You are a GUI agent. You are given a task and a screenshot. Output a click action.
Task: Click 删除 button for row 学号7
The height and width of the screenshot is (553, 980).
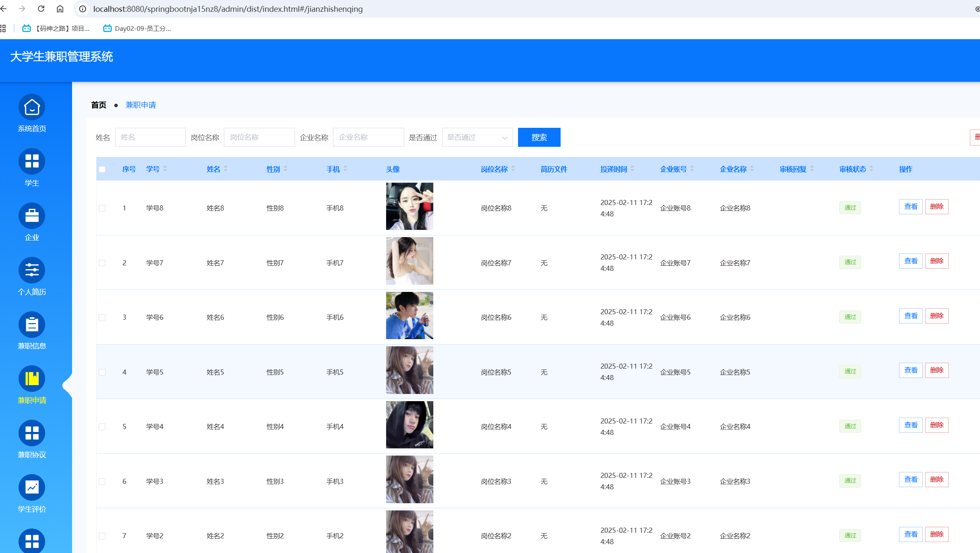pyautogui.click(x=937, y=261)
